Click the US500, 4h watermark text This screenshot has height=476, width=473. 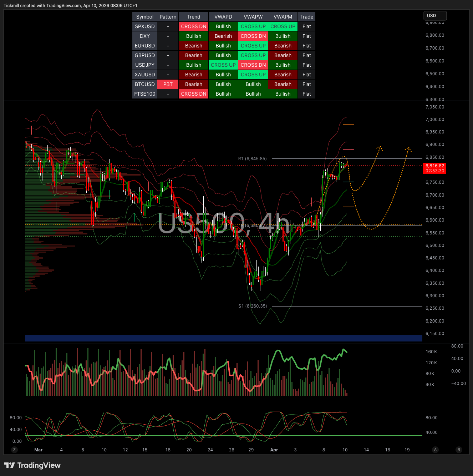224,224
